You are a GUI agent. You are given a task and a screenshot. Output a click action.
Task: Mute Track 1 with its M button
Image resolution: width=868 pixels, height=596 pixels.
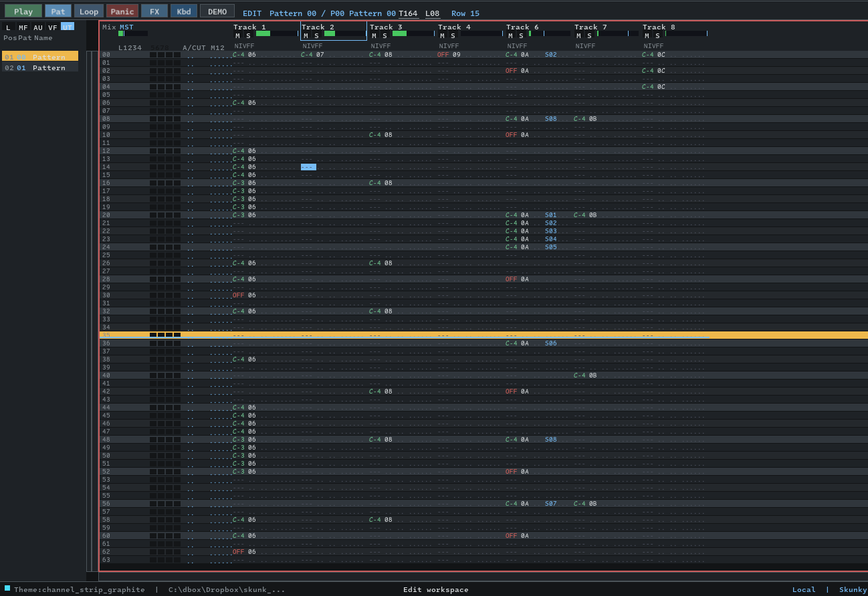point(237,35)
